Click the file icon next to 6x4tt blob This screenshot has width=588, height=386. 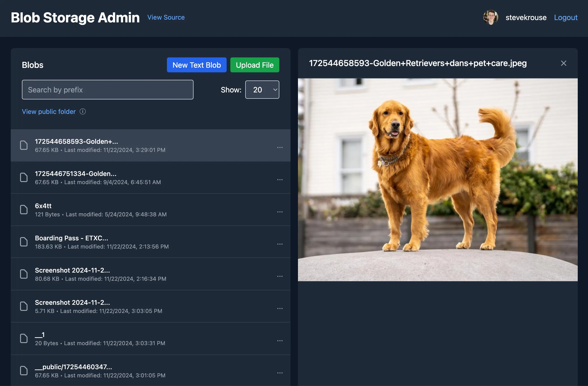click(24, 209)
